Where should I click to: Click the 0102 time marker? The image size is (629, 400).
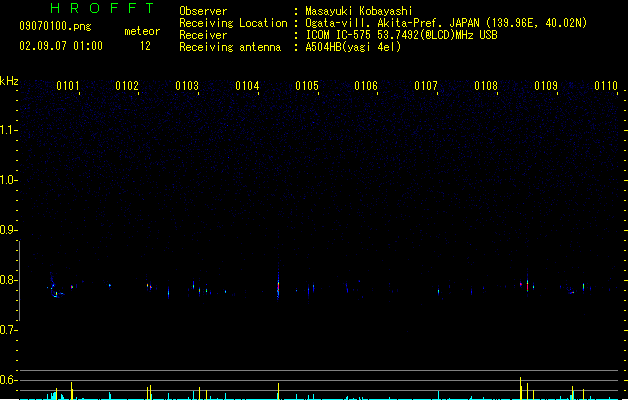(127, 86)
